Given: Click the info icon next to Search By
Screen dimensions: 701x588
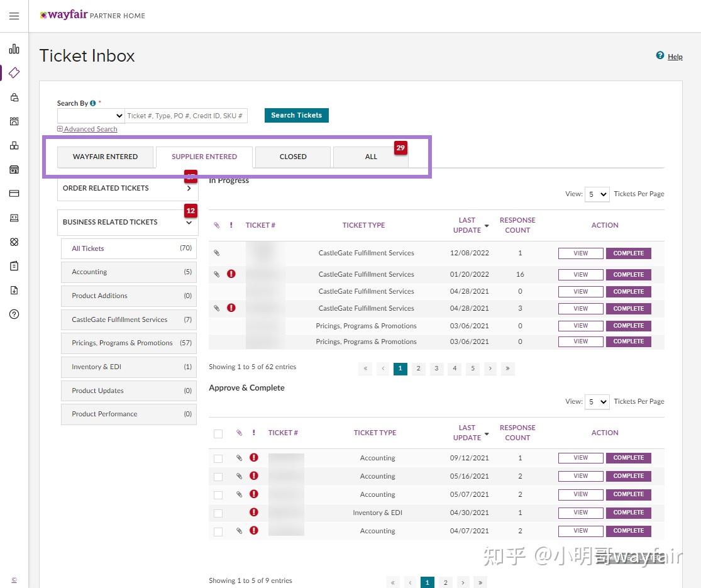Looking at the screenshot, I should coord(92,102).
